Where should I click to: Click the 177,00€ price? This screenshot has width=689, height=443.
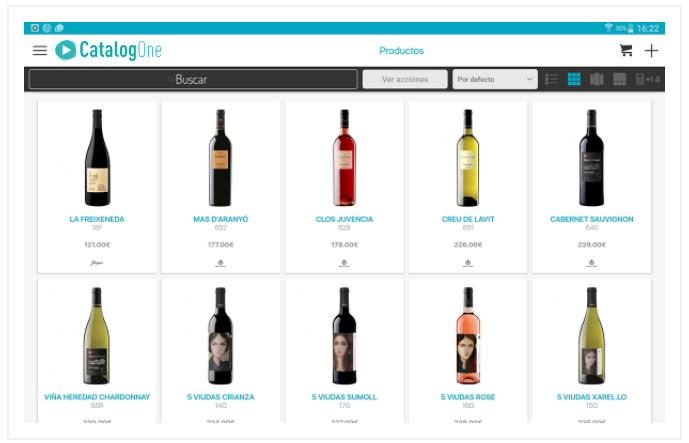click(221, 244)
